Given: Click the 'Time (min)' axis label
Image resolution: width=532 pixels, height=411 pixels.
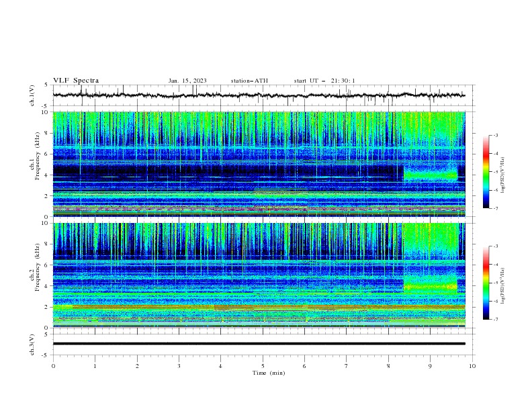Looking at the screenshot, I should coord(269,373).
